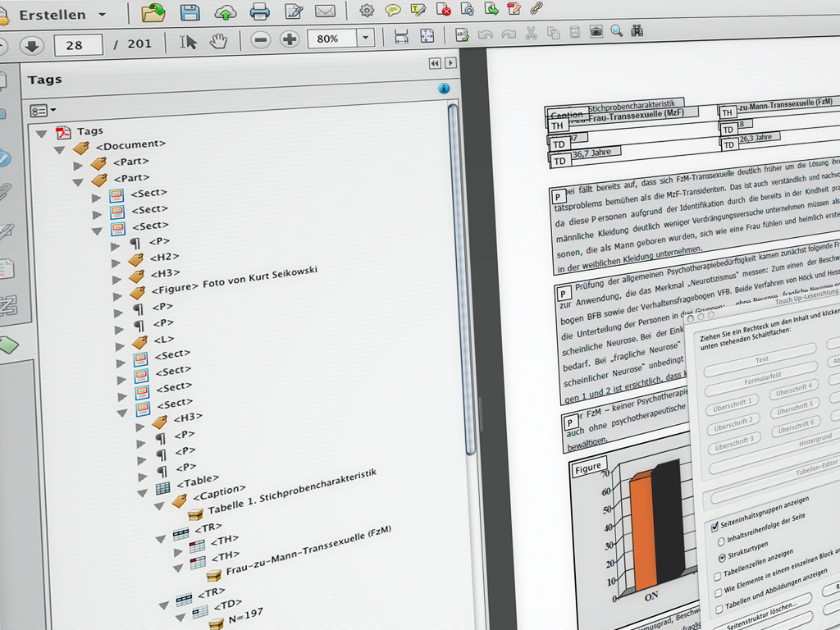Zoom out with the minus button
The height and width of the screenshot is (630, 840).
point(260,39)
